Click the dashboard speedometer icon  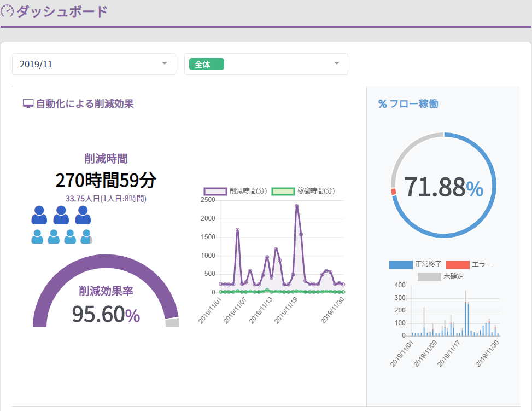[7, 11]
